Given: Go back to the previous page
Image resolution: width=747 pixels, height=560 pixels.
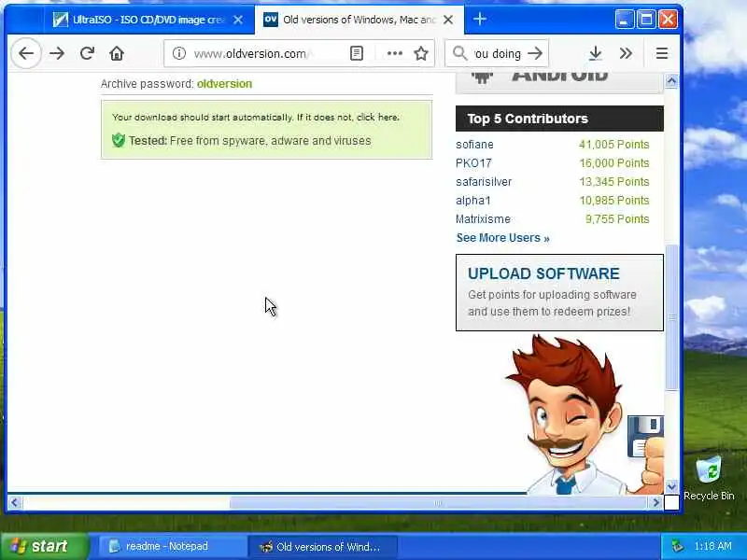Looking at the screenshot, I should (x=26, y=53).
